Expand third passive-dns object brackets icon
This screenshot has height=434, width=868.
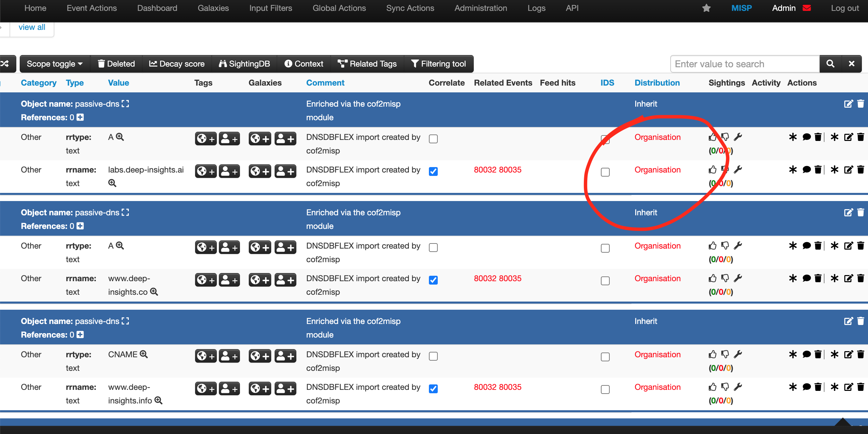(x=125, y=321)
